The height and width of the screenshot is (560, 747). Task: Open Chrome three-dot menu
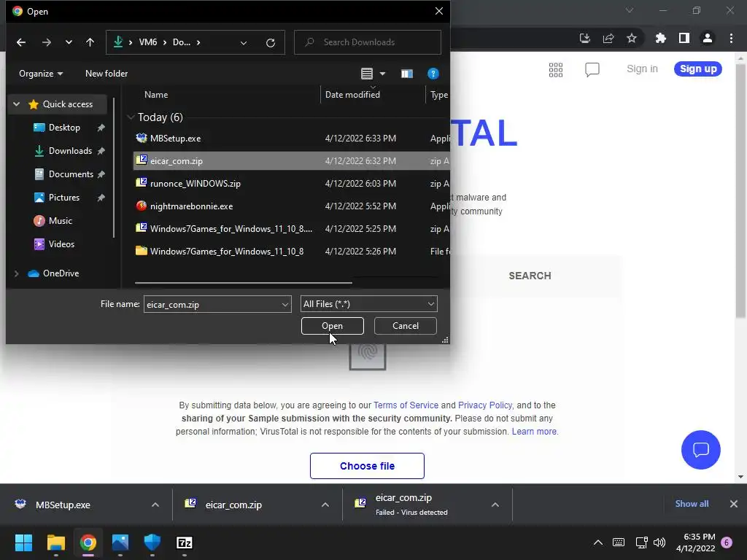(731, 38)
